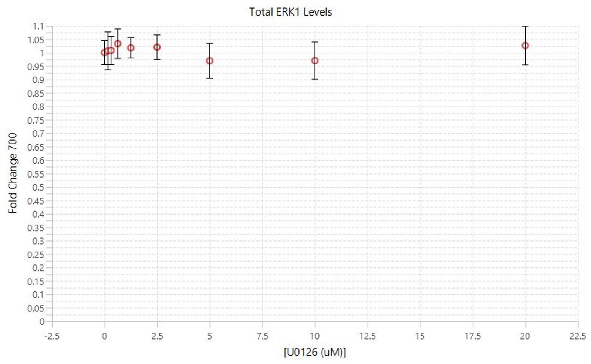Viewport: 591px width, 364px height.
Task: Click y-axis tick label 0.85
Action: (x=36, y=93)
